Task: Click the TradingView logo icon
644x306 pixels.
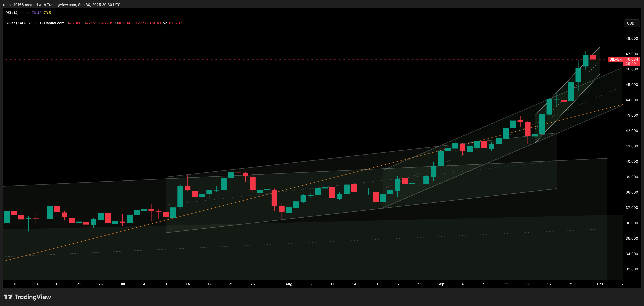Action: click(x=8, y=297)
